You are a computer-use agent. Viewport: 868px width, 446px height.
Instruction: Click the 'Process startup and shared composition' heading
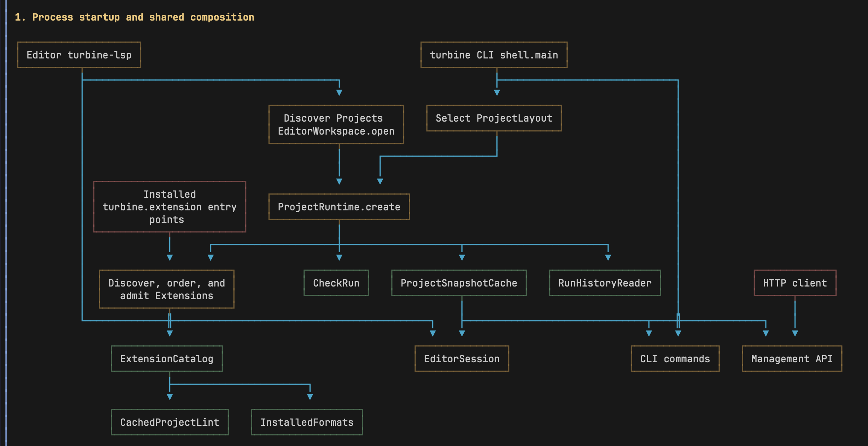pos(135,17)
